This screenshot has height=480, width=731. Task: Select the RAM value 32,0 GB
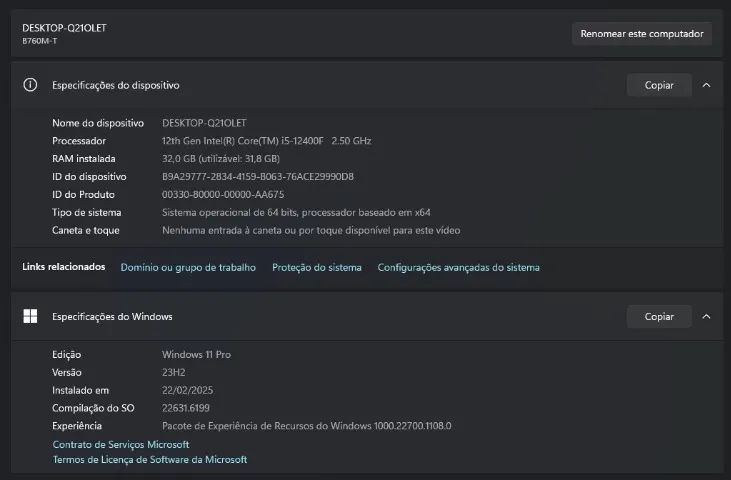point(221,159)
